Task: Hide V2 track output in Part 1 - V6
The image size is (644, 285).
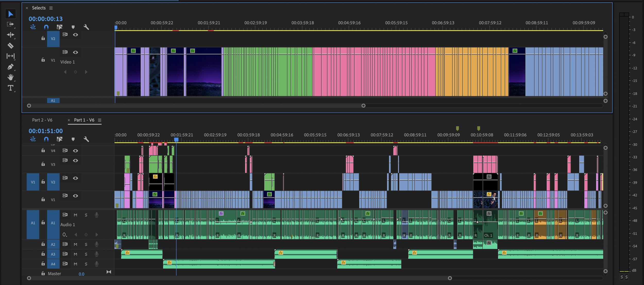Action: click(75, 178)
